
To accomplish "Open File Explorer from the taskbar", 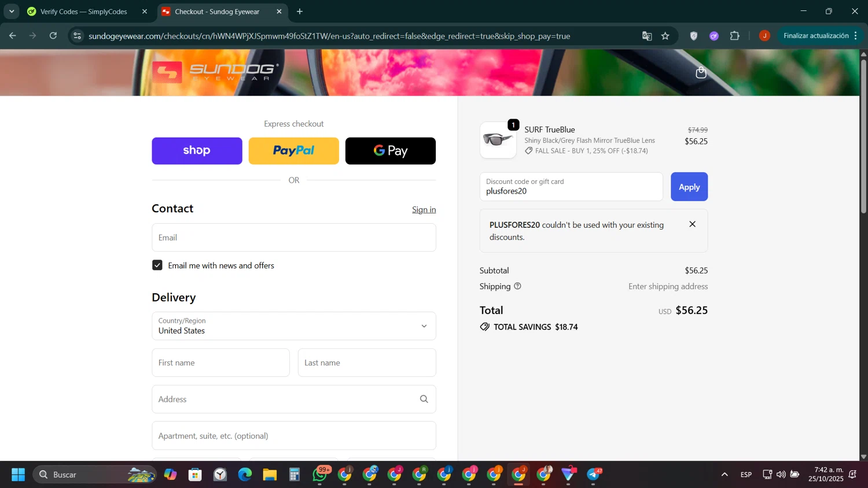I will click(270, 475).
